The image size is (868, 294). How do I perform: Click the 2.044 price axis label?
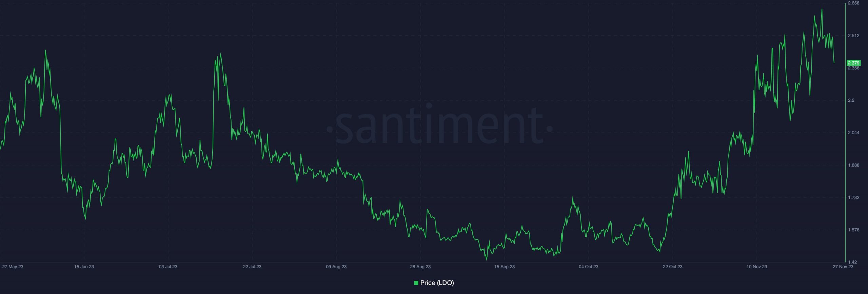click(853, 133)
